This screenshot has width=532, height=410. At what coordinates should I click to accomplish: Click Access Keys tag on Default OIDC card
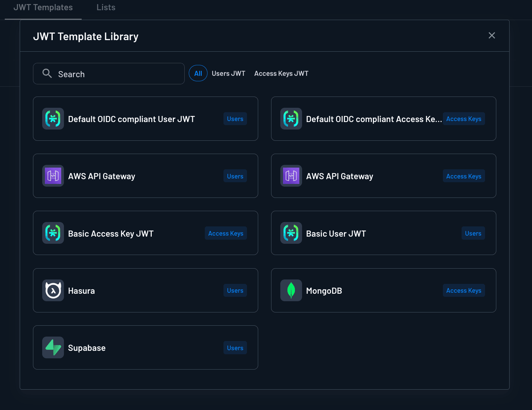click(464, 119)
